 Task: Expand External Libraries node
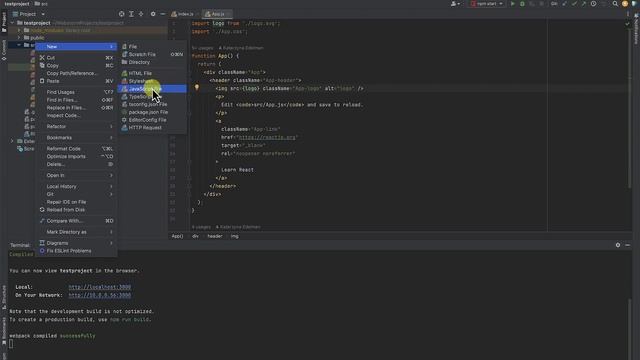point(12,141)
